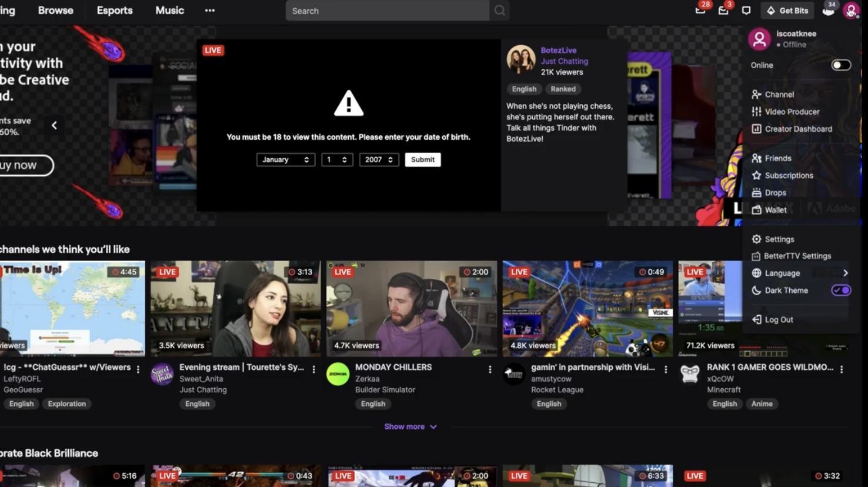Click the Rocket League category link
Viewport: 868px width, 487px height.
point(557,389)
